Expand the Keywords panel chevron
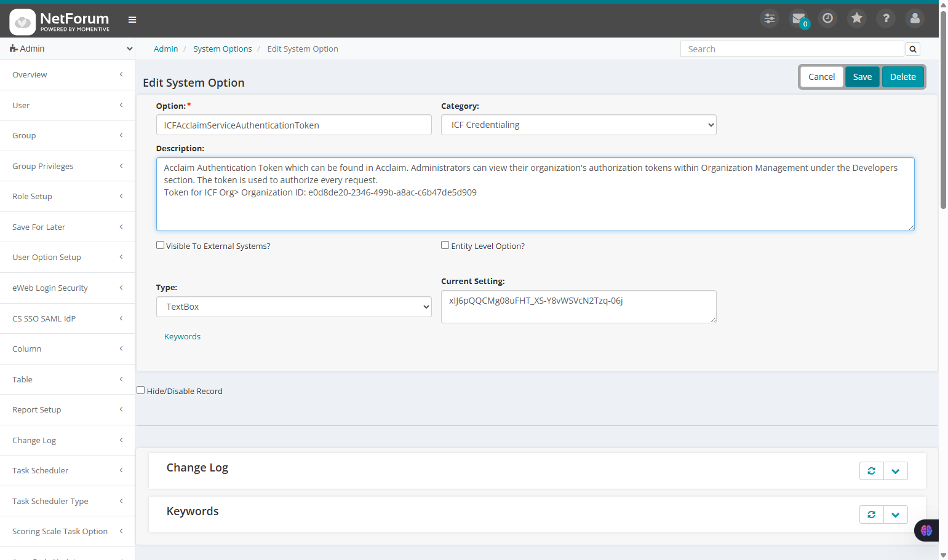This screenshot has height=560, width=948. pos(895,515)
